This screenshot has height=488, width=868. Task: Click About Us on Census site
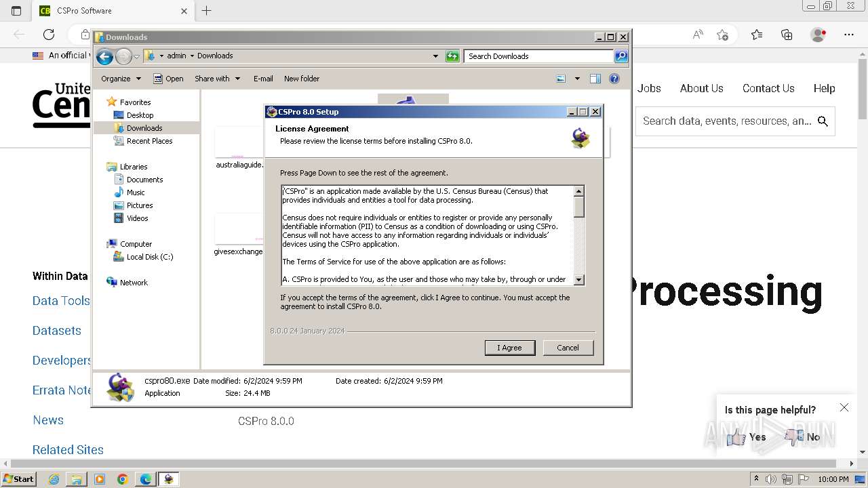coord(701,88)
